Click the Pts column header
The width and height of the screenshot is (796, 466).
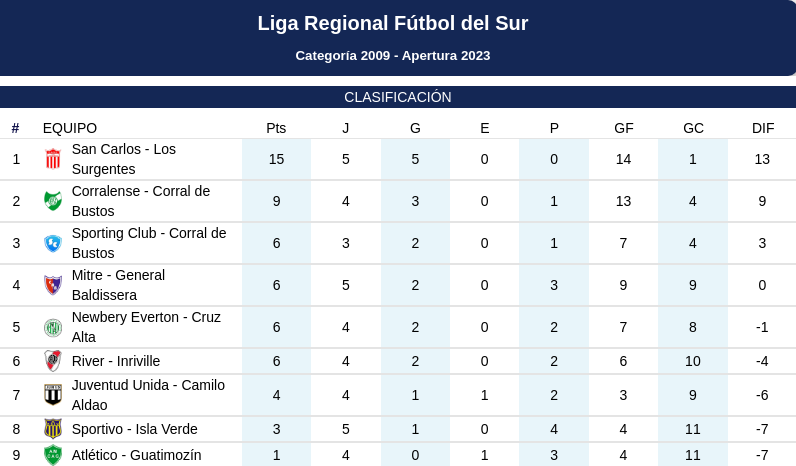[x=276, y=128]
